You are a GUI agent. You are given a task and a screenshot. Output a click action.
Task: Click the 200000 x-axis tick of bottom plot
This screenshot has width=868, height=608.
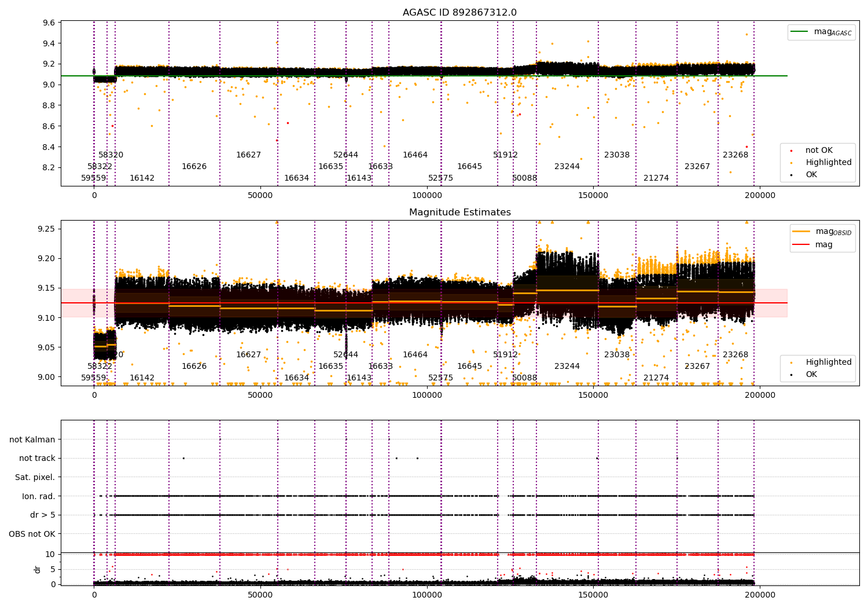pyautogui.click(x=759, y=595)
